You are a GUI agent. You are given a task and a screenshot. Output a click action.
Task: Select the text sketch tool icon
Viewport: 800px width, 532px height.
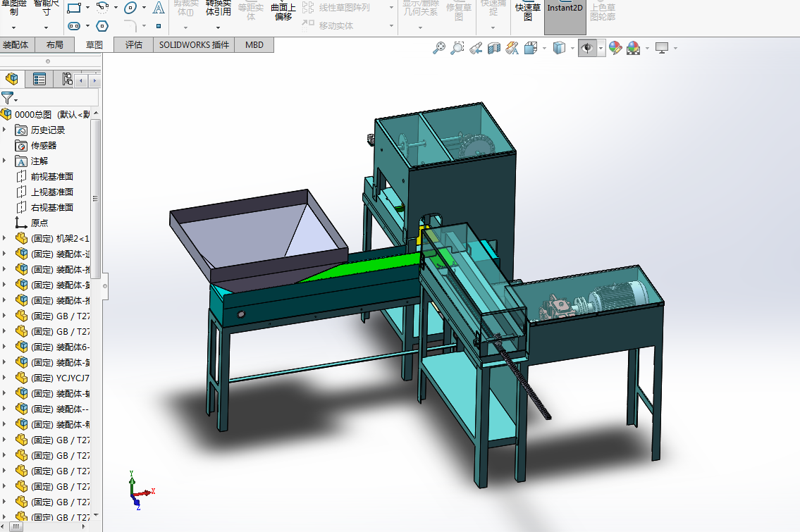(159, 8)
